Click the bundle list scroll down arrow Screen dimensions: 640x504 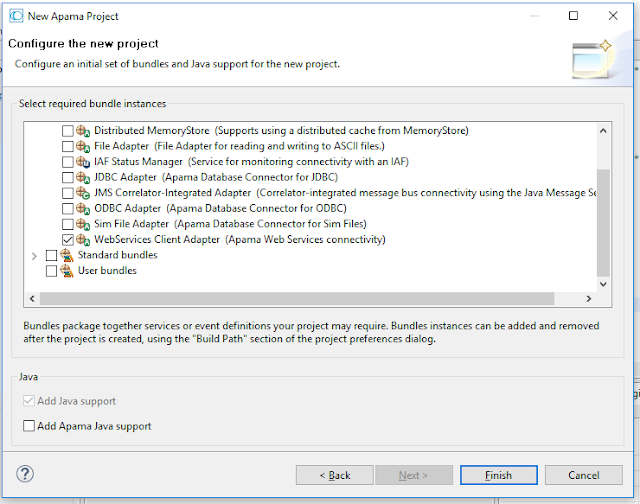(603, 284)
